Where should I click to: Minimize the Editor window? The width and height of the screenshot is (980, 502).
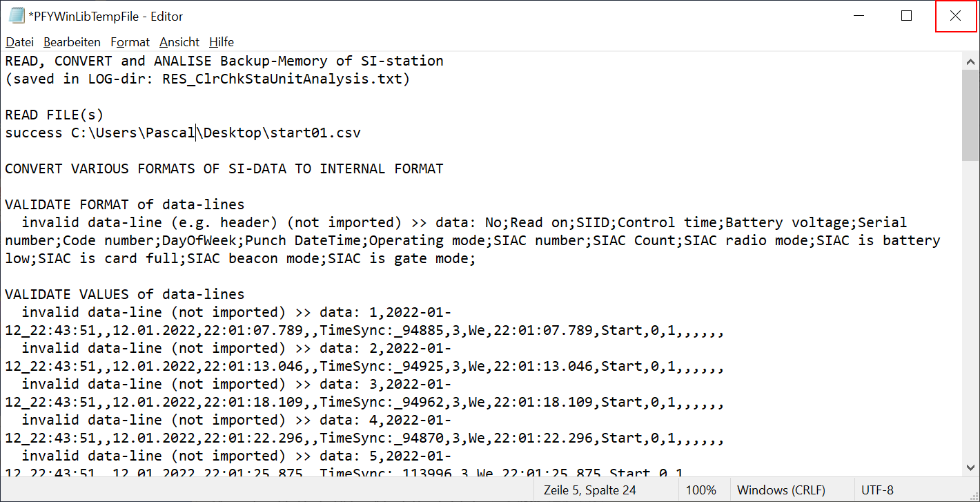859,16
